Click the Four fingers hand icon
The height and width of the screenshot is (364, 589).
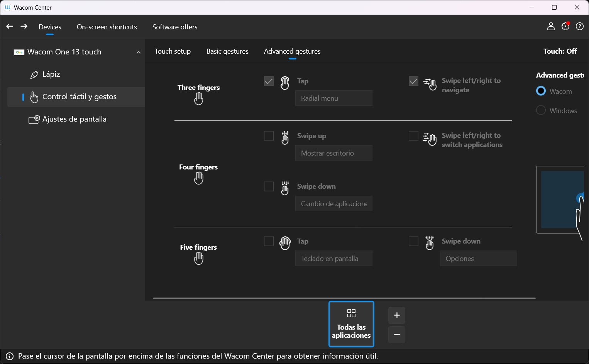[198, 178]
